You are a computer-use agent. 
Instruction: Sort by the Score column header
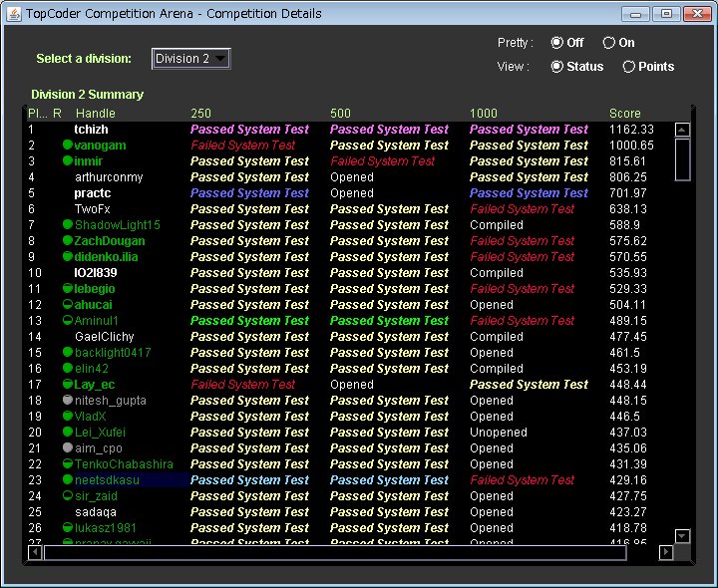click(x=624, y=113)
